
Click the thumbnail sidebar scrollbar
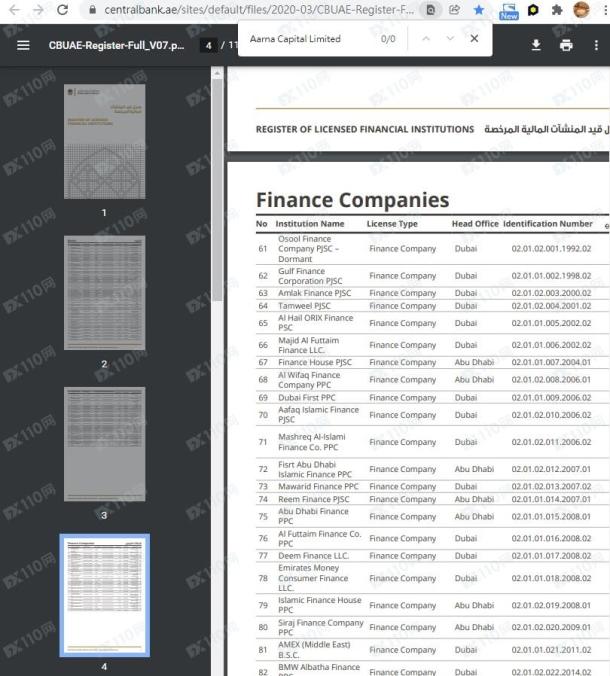217,190
